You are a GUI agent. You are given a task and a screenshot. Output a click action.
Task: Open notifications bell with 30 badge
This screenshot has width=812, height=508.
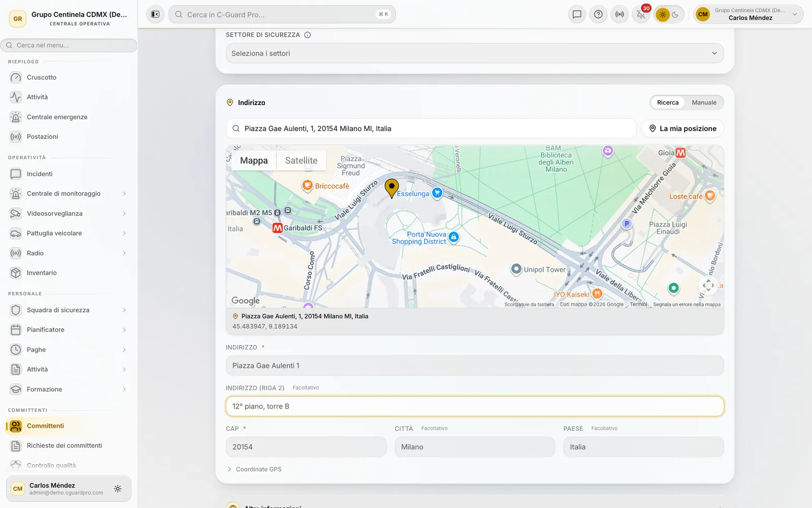pos(641,14)
